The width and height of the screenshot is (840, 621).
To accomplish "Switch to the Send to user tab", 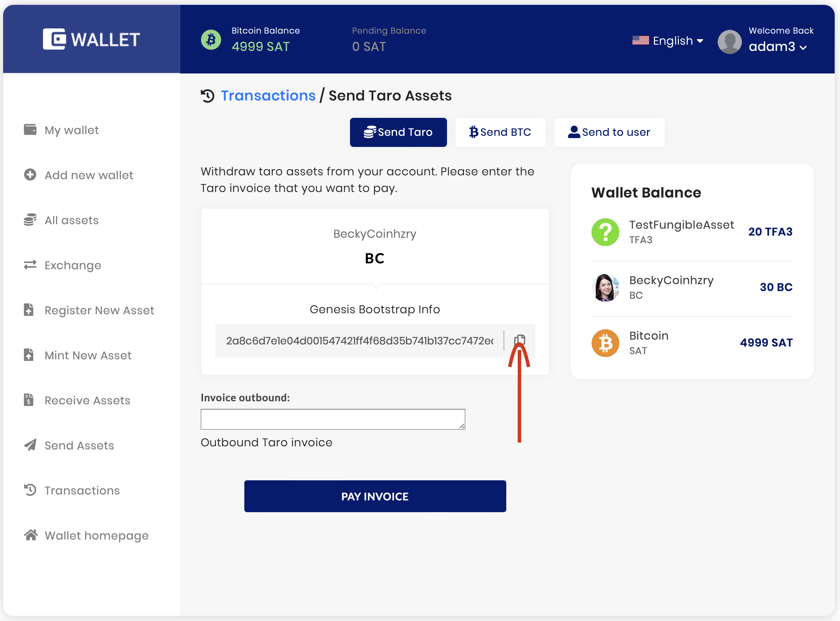I will [x=609, y=132].
